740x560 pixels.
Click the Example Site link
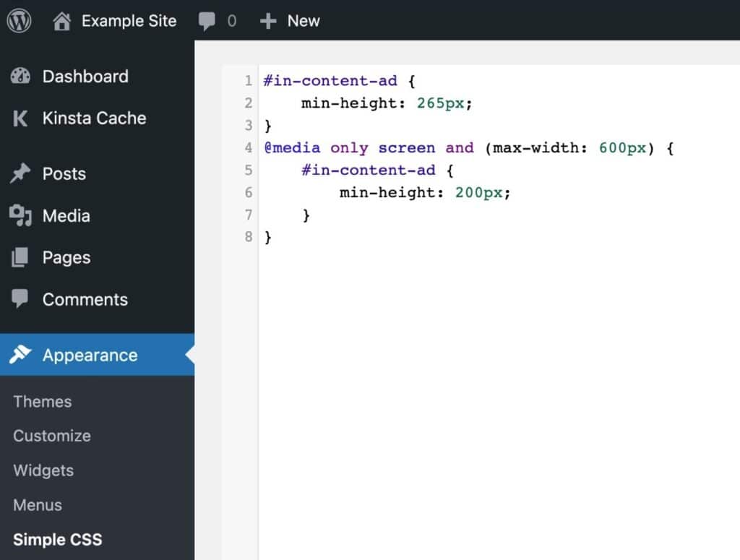tap(129, 20)
